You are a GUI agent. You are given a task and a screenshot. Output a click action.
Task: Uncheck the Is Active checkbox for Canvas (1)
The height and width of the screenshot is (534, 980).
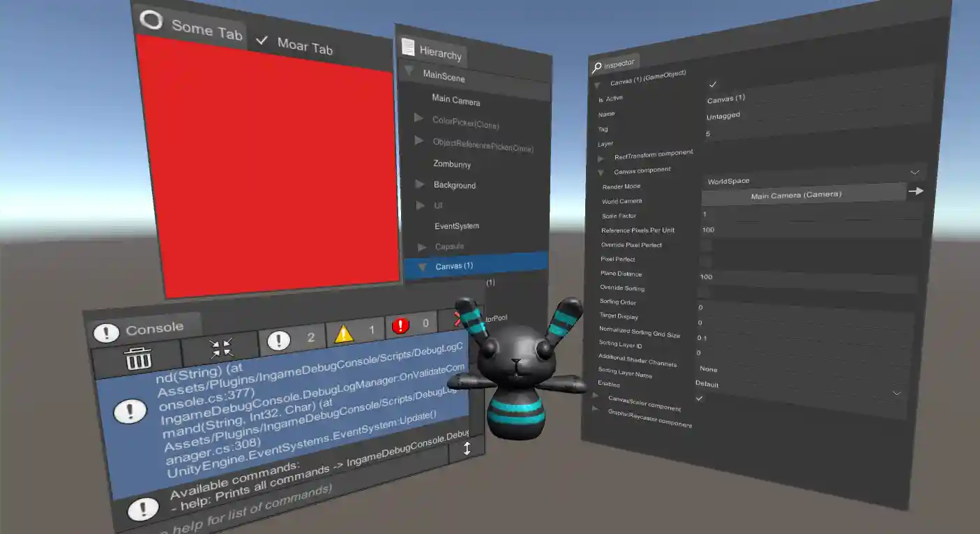(713, 85)
